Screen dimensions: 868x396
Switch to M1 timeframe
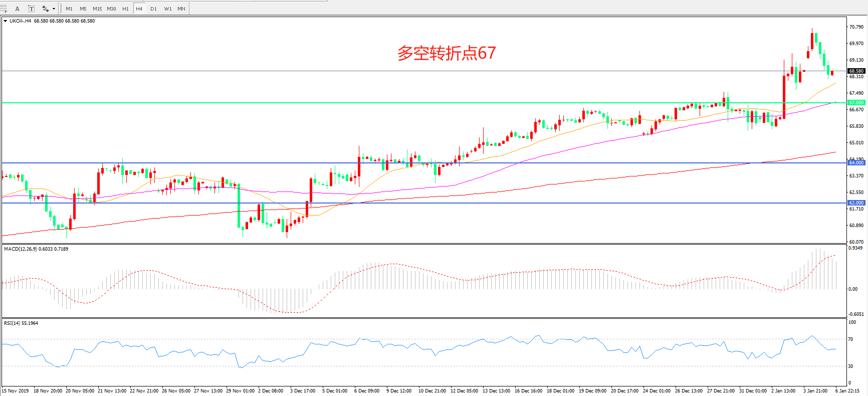(69, 9)
